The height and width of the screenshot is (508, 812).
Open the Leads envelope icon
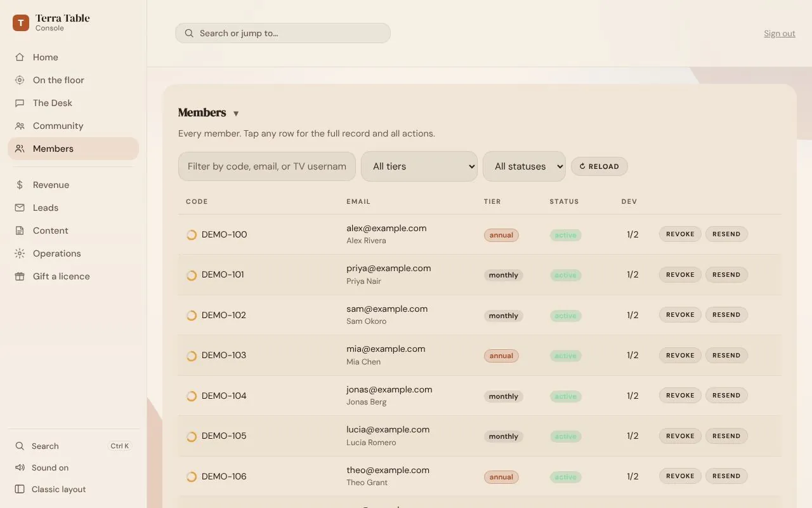click(x=20, y=208)
